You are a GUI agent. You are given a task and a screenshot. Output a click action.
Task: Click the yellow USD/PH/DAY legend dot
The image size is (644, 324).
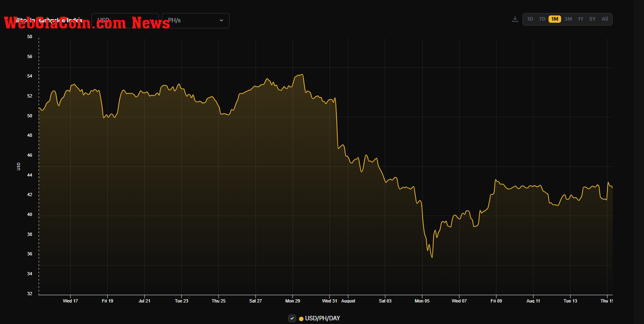coord(301,319)
